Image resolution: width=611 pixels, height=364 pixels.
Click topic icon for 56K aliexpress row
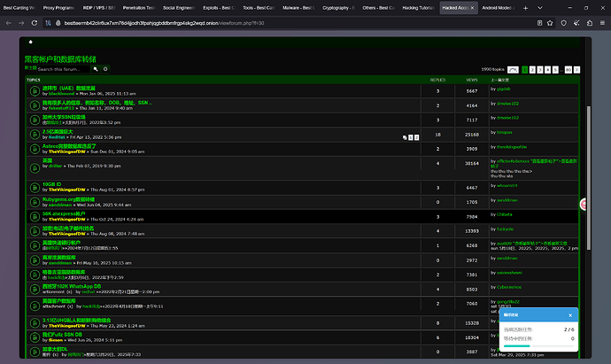35,216
